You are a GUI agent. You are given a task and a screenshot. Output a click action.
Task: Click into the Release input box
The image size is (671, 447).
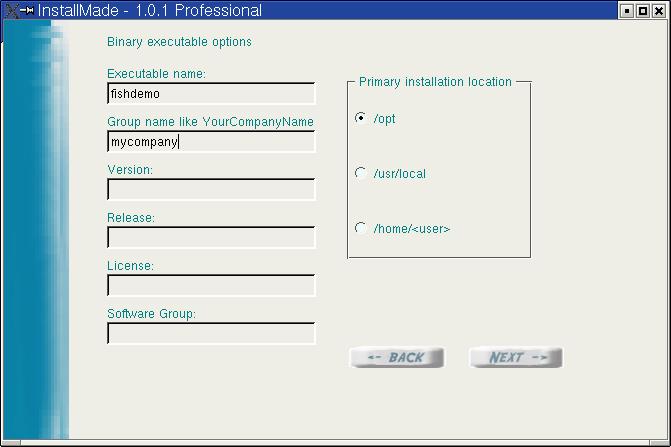[211, 237]
